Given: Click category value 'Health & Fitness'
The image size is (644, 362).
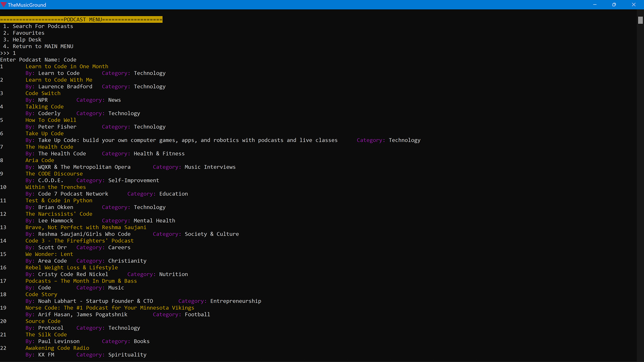Looking at the screenshot, I should (159, 154).
